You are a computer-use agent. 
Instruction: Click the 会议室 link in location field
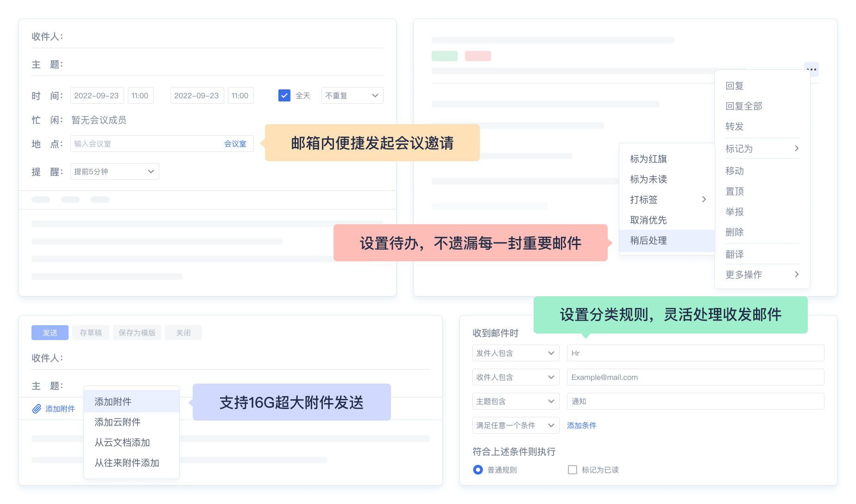point(235,144)
